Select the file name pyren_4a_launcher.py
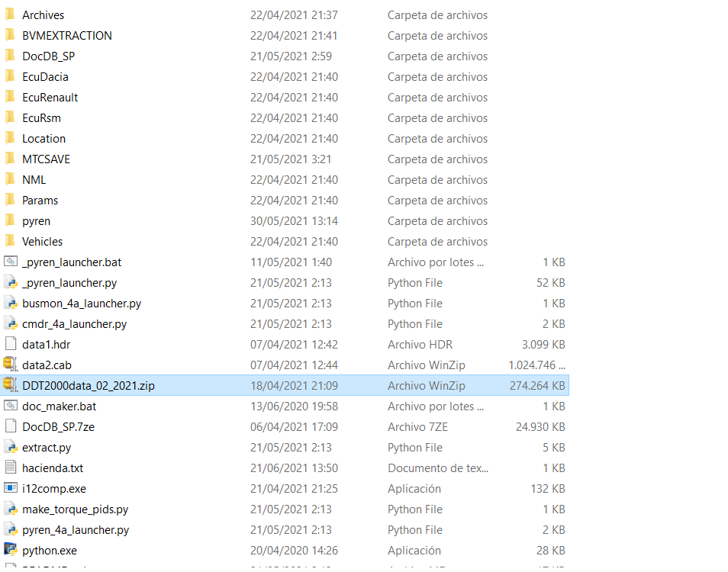The height and width of the screenshot is (572, 728). [76, 530]
